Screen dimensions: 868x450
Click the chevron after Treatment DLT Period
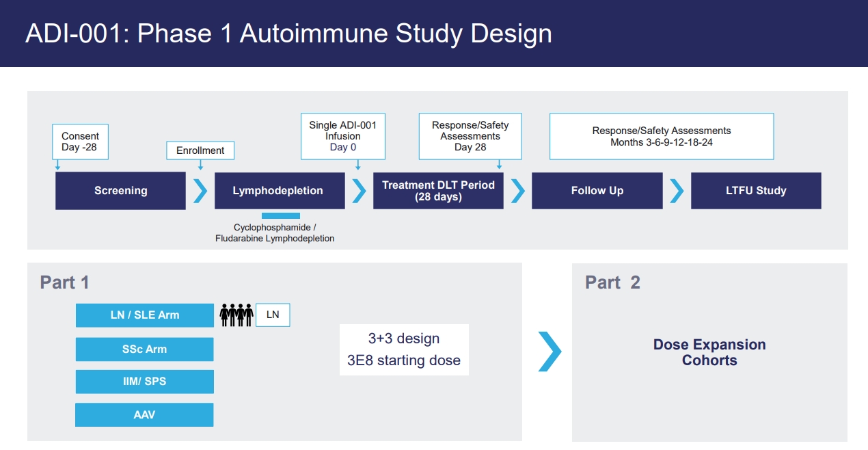pos(518,191)
